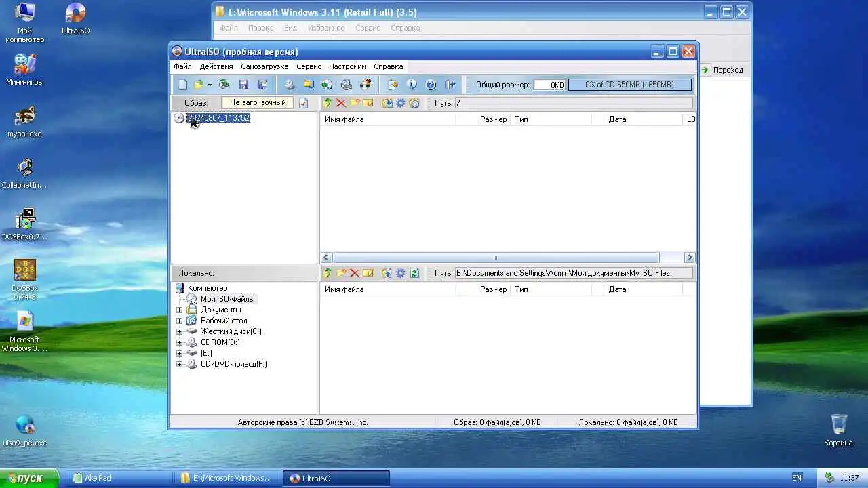Click the blue Info toolbar icon

[x=412, y=85]
